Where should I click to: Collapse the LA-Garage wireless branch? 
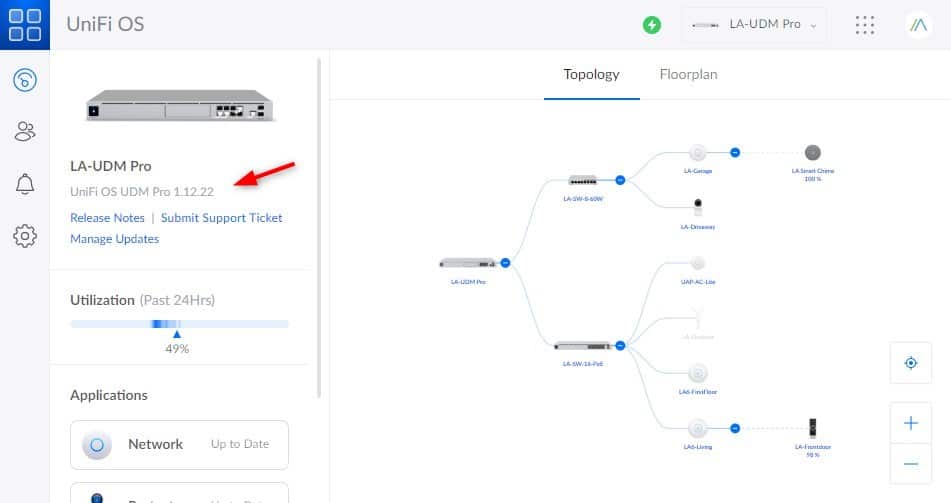click(735, 152)
